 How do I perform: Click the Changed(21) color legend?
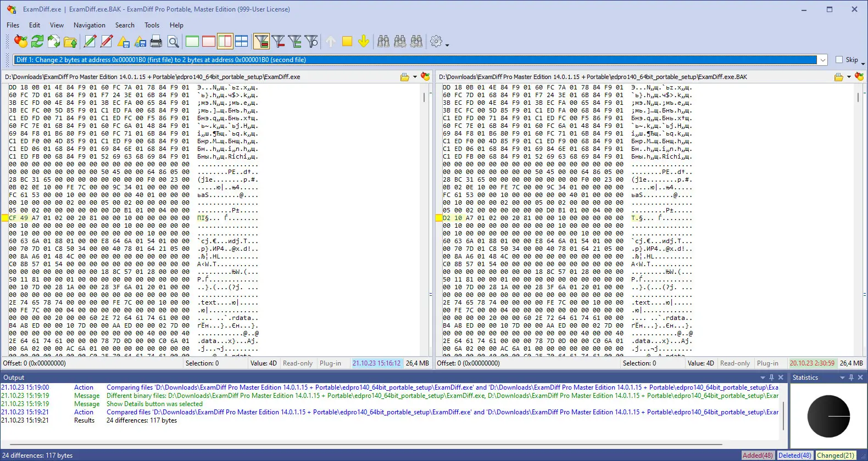coord(835,456)
